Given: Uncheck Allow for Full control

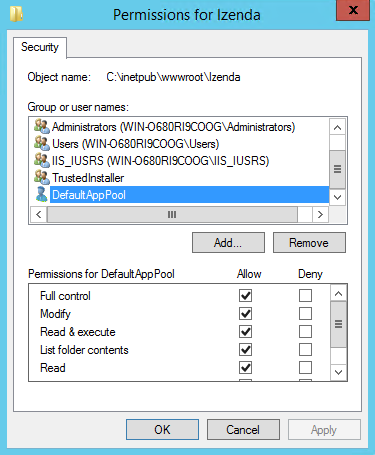Looking at the screenshot, I should [245, 295].
